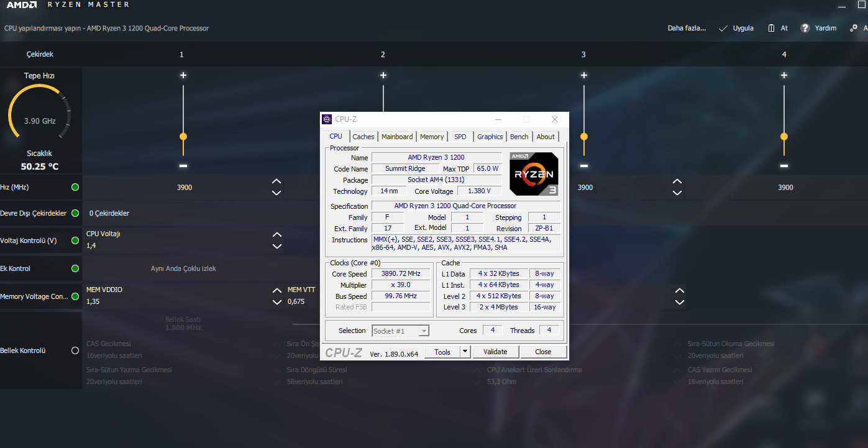The image size is (868, 448).
Task: Click the MEM VTT value 0,675
Action: point(296,302)
